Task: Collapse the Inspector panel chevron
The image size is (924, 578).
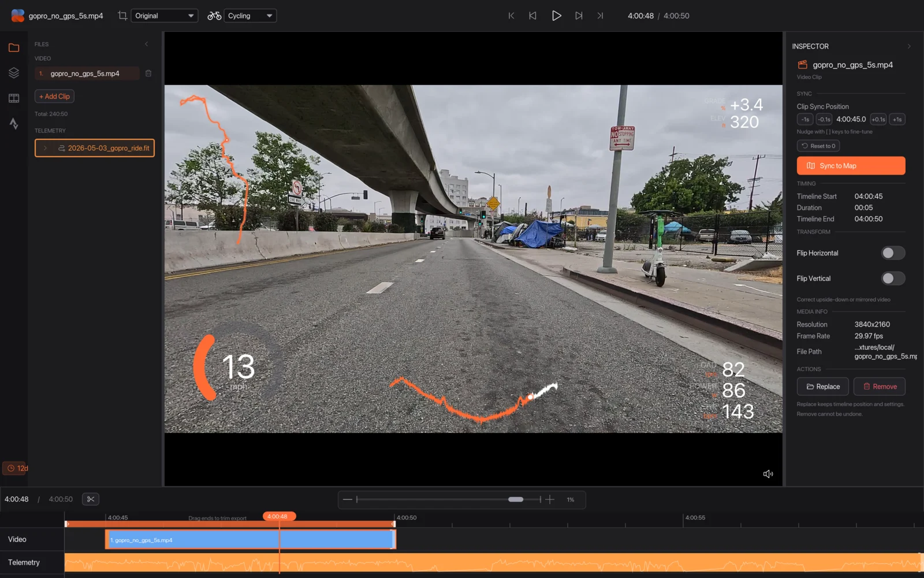Action: click(x=909, y=46)
